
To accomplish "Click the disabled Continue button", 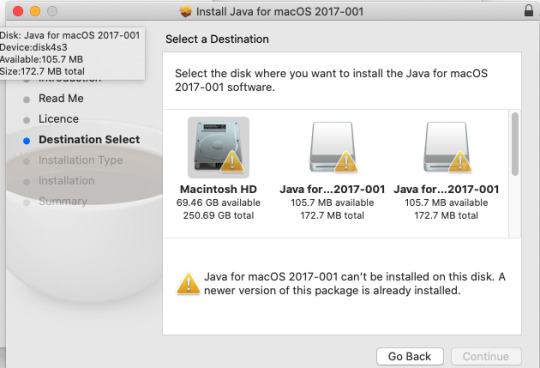I will coord(486,356).
